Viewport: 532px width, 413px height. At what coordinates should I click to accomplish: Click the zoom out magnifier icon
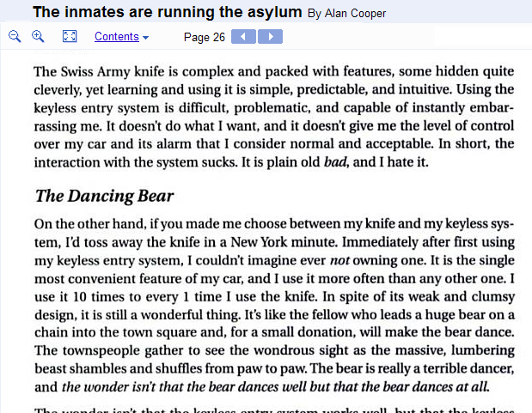(x=15, y=36)
